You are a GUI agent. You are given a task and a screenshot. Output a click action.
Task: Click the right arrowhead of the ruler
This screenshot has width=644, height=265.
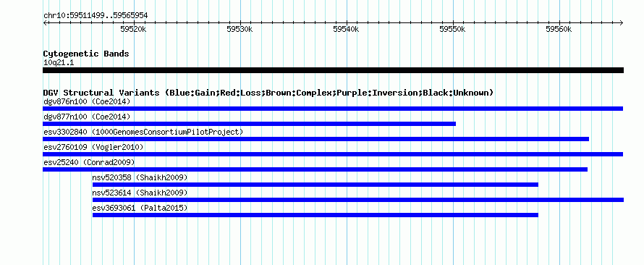point(622,22)
